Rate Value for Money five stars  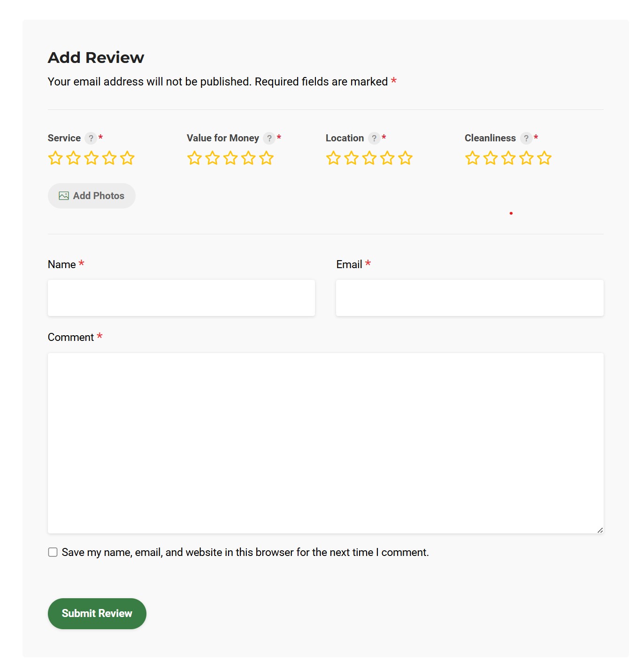[x=266, y=158]
